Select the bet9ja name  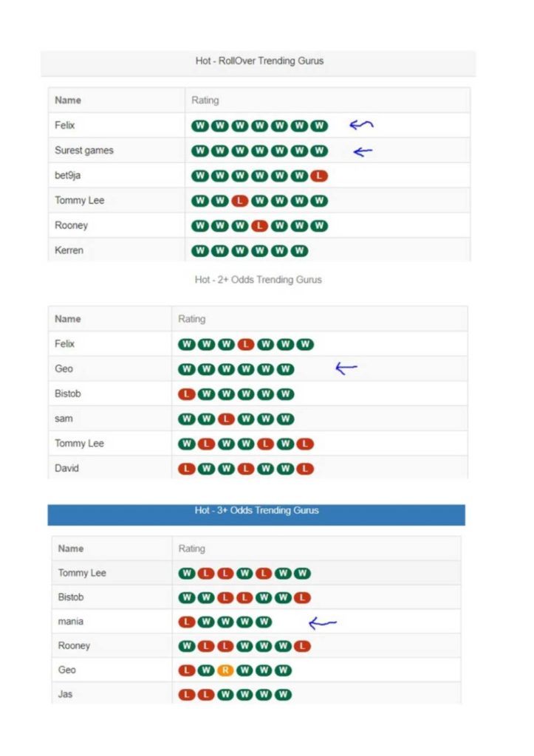(x=67, y=176)
